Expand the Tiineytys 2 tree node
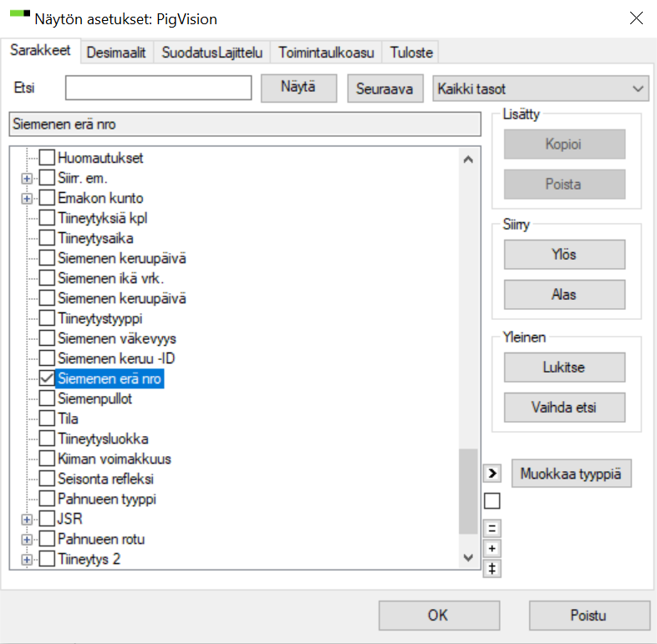The height and width of the screenshot is (644, 657). [27, 560]
